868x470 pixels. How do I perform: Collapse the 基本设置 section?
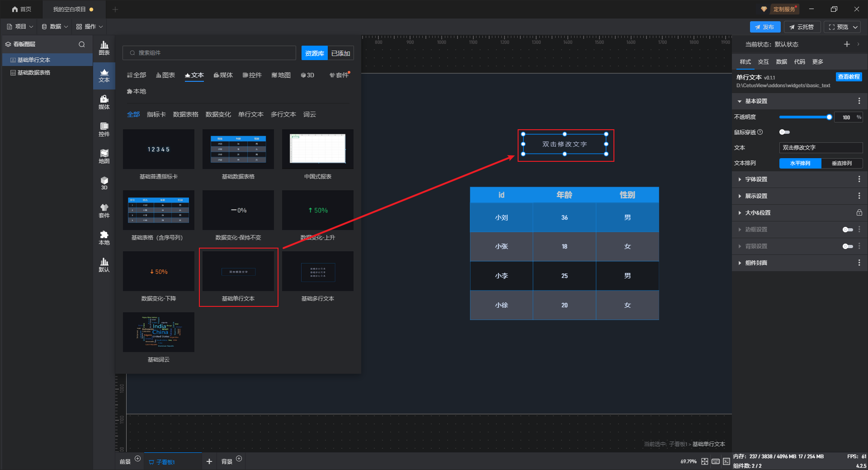(x=740, y=101)
